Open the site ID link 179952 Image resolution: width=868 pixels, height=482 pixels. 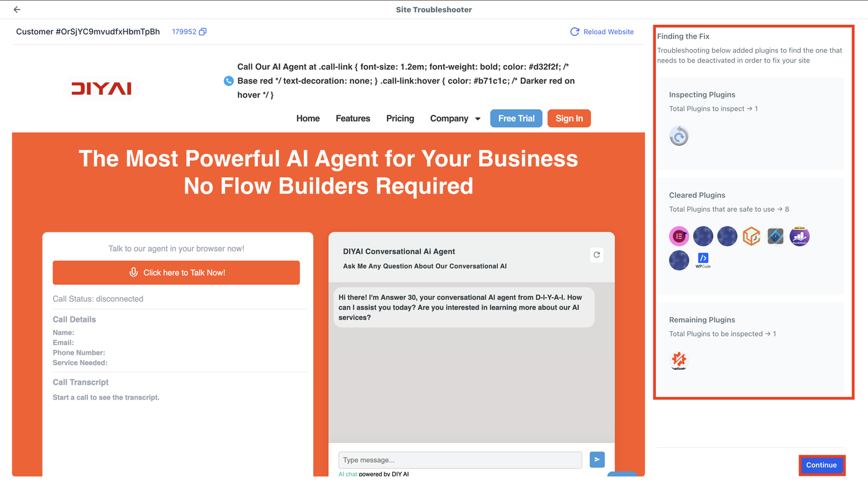(184, 32)
